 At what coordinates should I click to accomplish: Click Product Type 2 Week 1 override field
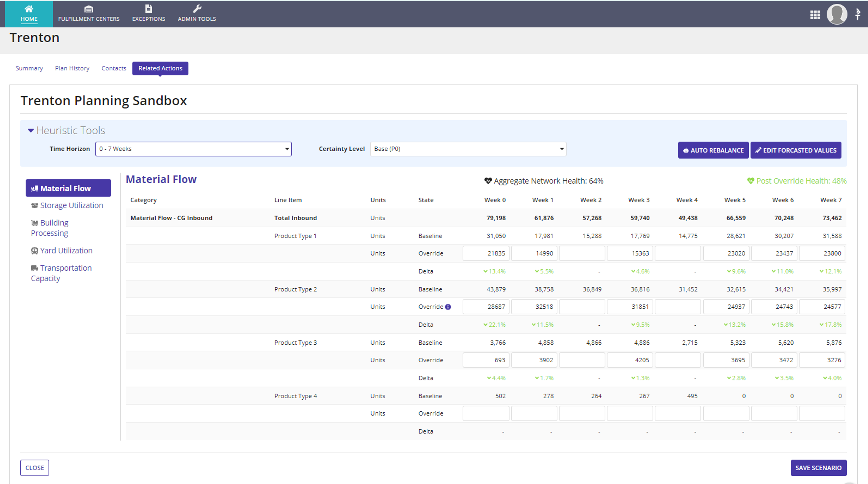pyautogui.click(x=534, y=307)
